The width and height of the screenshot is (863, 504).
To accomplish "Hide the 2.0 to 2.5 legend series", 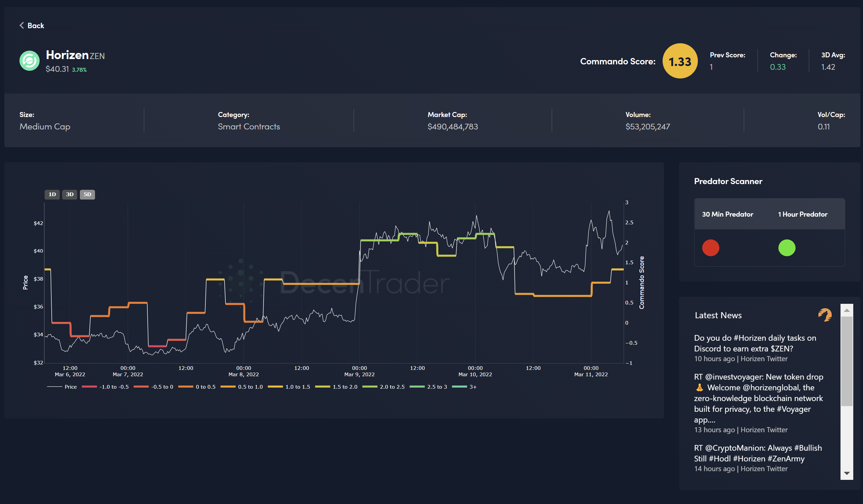I will [392, 387].
